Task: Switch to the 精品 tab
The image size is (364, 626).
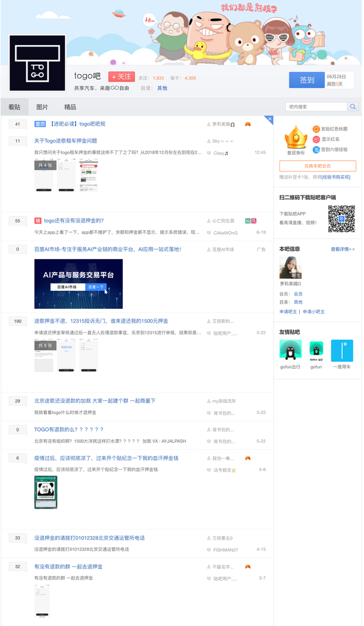Action: (70, 107)
